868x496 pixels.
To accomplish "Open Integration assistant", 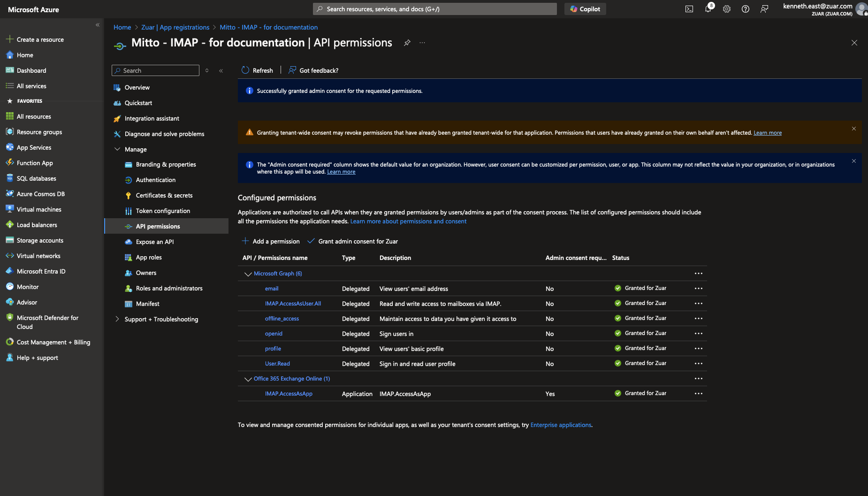I will [x=152, y=118].
